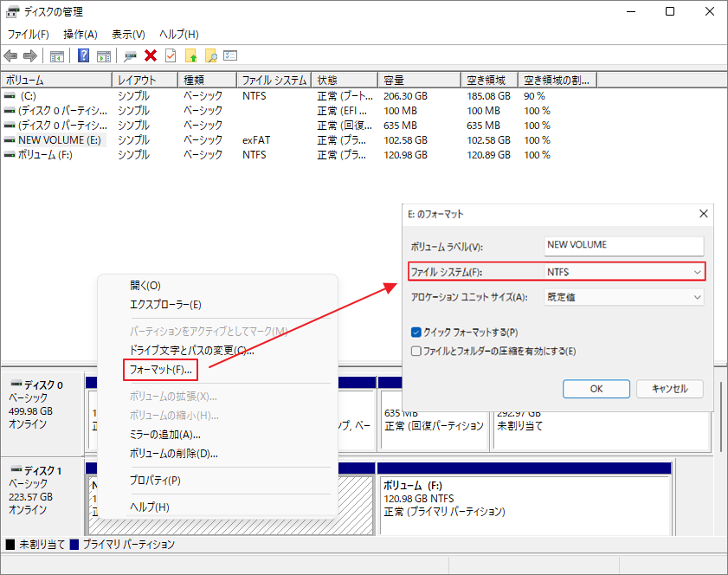Open Help using the blue question mark icon
The width and height of the screenshot is (728, 575).
pos(83,55)
